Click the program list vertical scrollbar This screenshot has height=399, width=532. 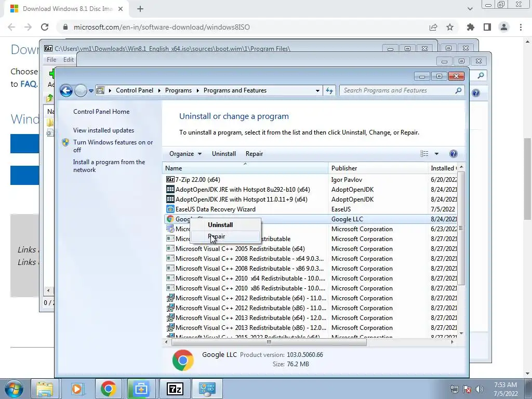click(461, 228)
